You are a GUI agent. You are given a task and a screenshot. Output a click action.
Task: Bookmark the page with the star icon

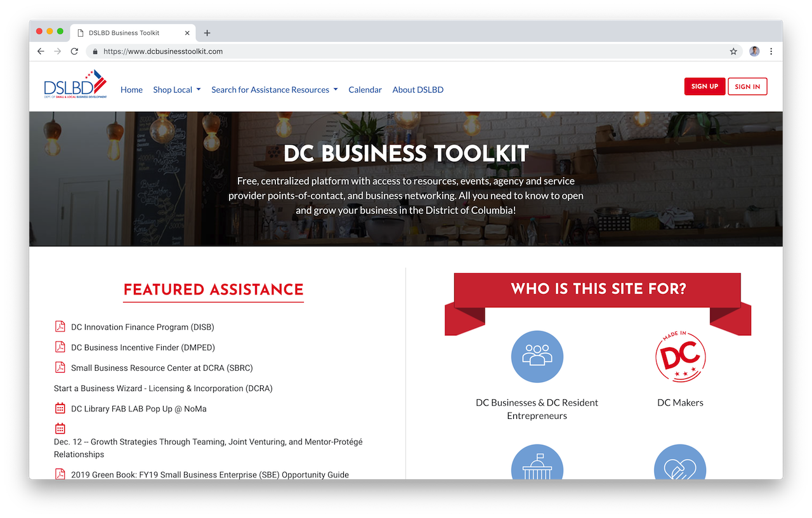(x=733, y=51)
